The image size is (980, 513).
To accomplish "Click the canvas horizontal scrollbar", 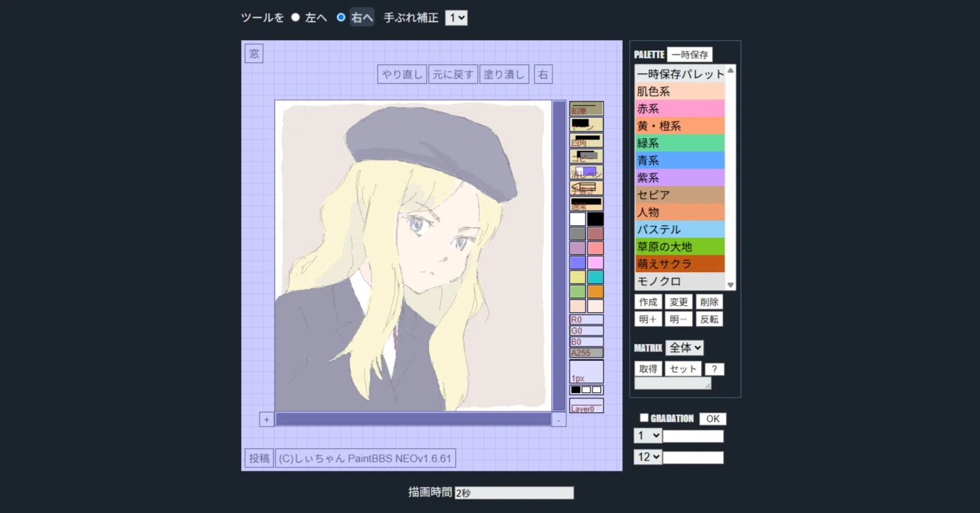I will point(413,419).
